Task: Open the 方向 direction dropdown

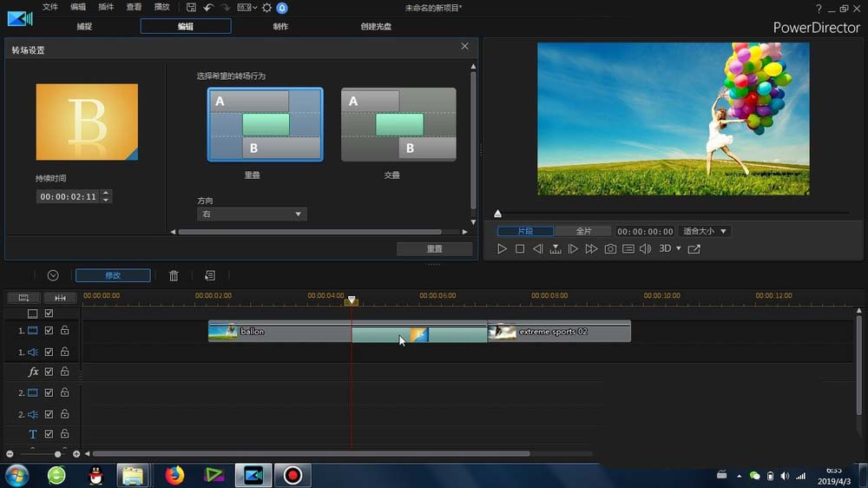Action: coord(252,214)
